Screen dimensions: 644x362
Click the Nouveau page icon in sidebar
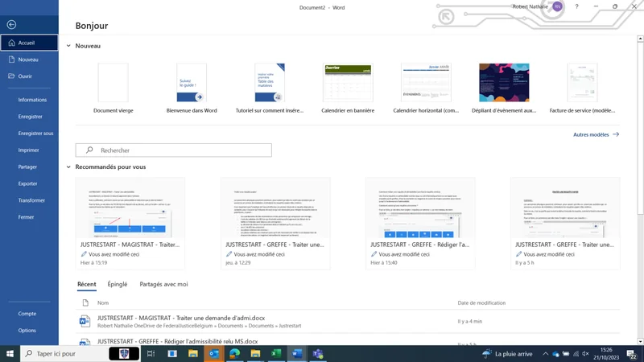click(x=11, y=60)
